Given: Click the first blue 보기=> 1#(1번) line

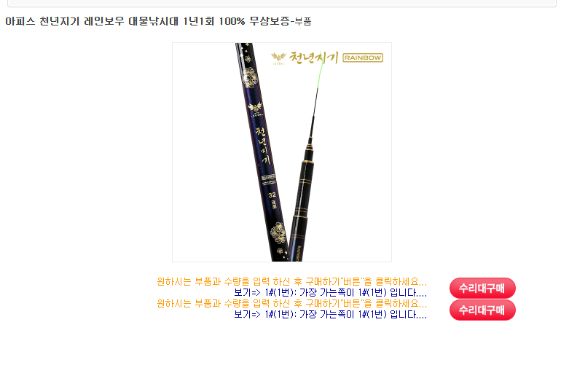Looking at the screenshot, I should 330,293.
